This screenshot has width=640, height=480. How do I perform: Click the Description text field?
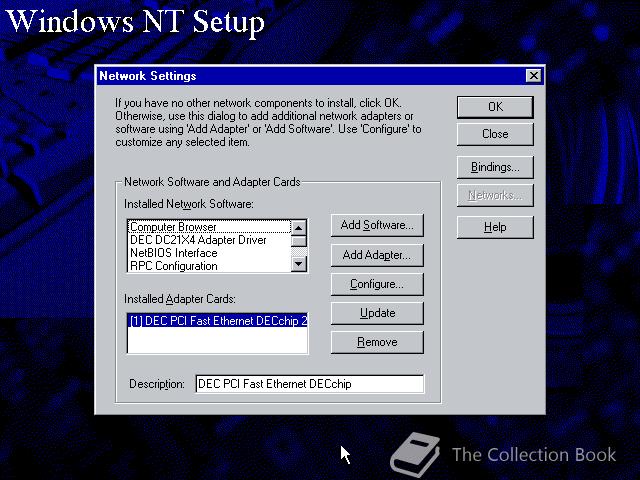310,384
